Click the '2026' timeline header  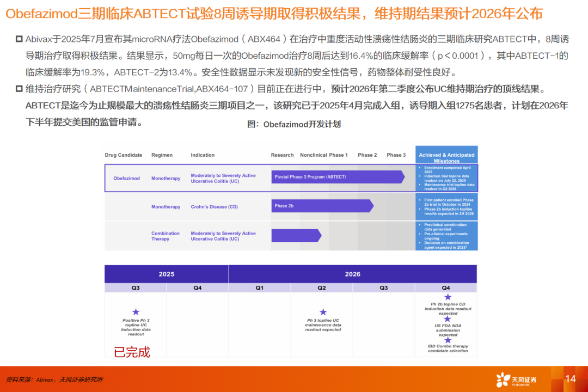352,274
